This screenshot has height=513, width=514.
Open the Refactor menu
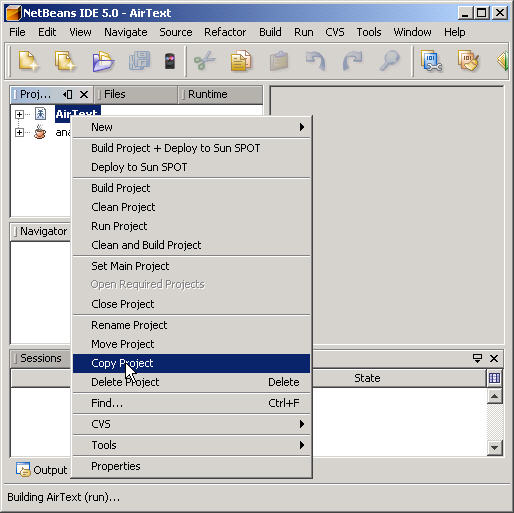tap(225, 32)
